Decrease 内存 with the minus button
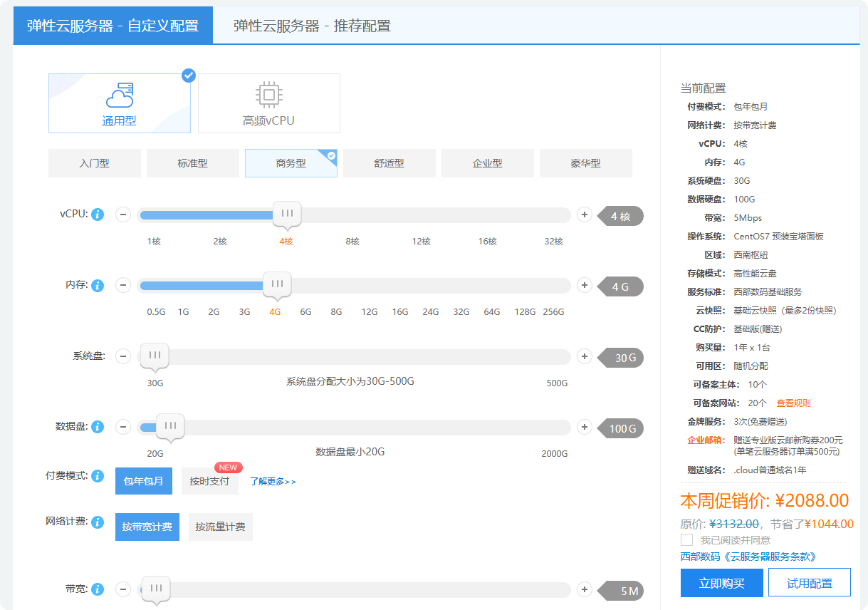The image size is (868, 610). [x=123, y=286]
